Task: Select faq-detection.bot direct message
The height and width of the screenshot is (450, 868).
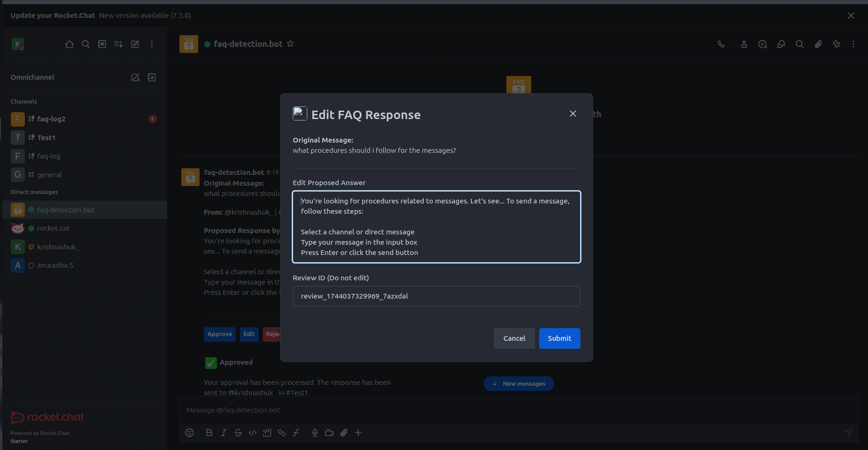Action: (x=84, y=210)
